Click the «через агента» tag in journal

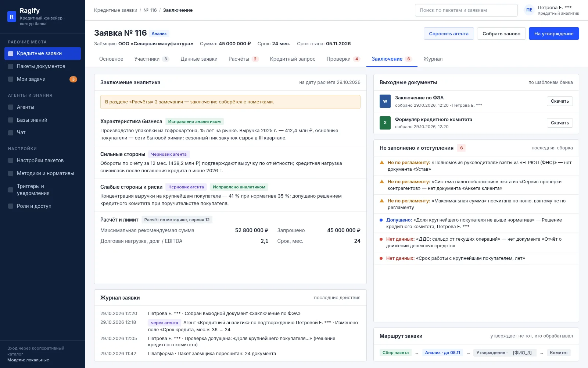(164, 323)
